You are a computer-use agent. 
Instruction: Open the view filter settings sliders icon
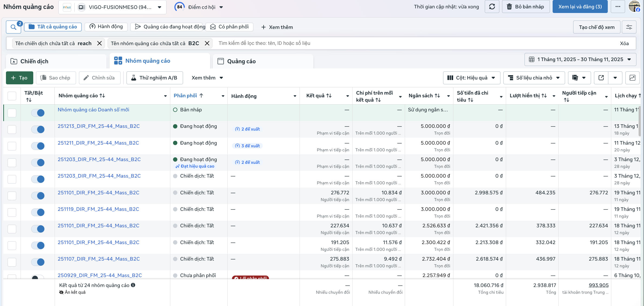point(629,27)
